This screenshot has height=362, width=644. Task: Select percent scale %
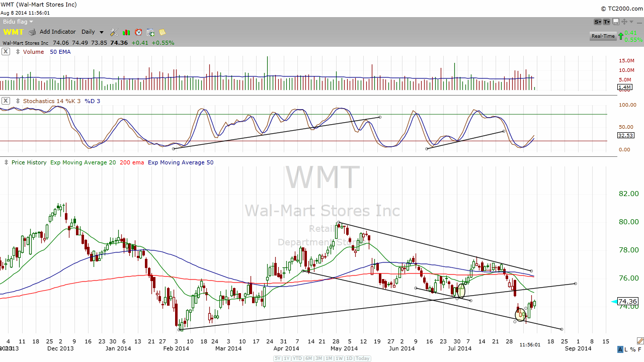tap(633, 349)
